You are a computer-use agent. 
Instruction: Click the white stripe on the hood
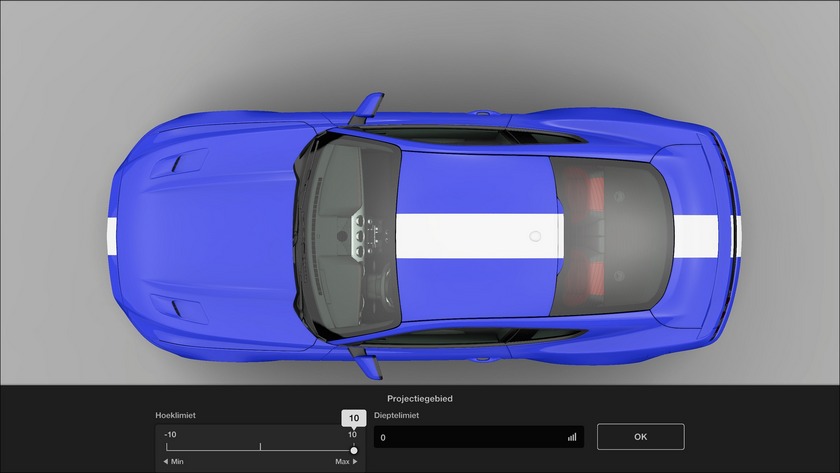(x=112, y=234)
